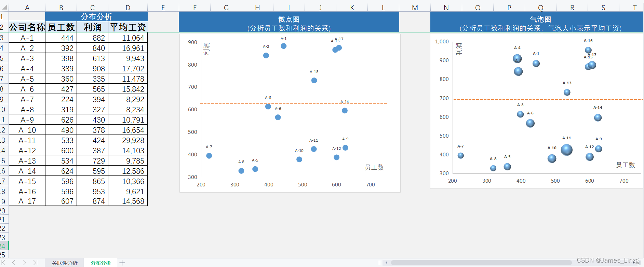Click the 气泡图 chart title banner
Image resolution: width=644 pixels, height=267 pixels.
tap(537, 22)
